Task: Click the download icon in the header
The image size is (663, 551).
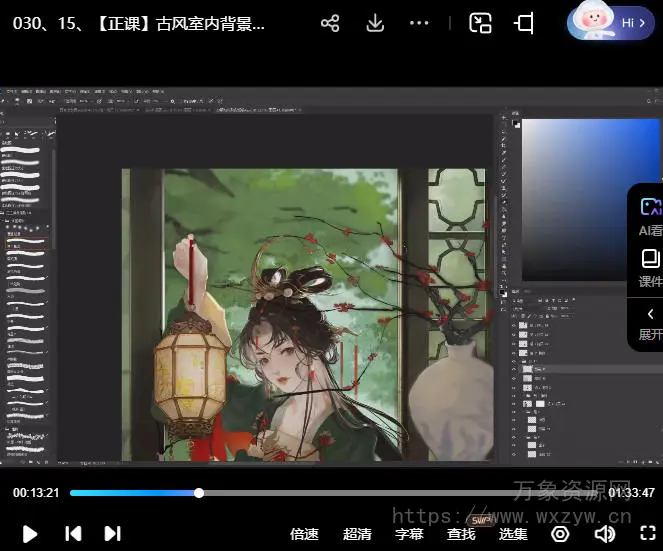Action: coord(375,23)
